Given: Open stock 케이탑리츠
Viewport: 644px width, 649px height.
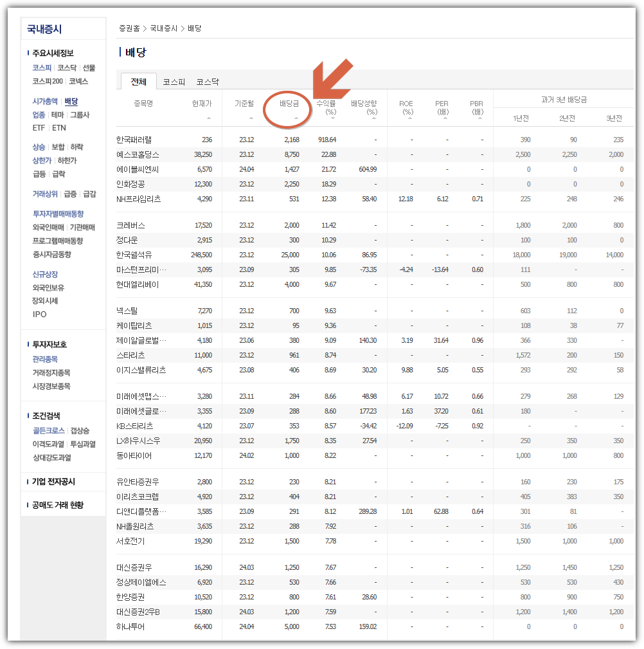Looking at the screenshot, I should (x=134, y=325).
